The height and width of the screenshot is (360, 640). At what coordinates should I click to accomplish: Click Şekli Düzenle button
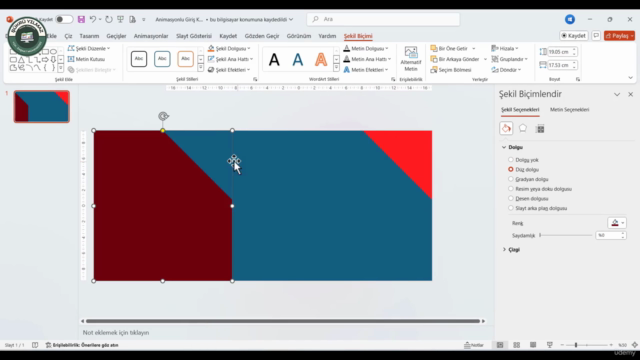[89, 48]
